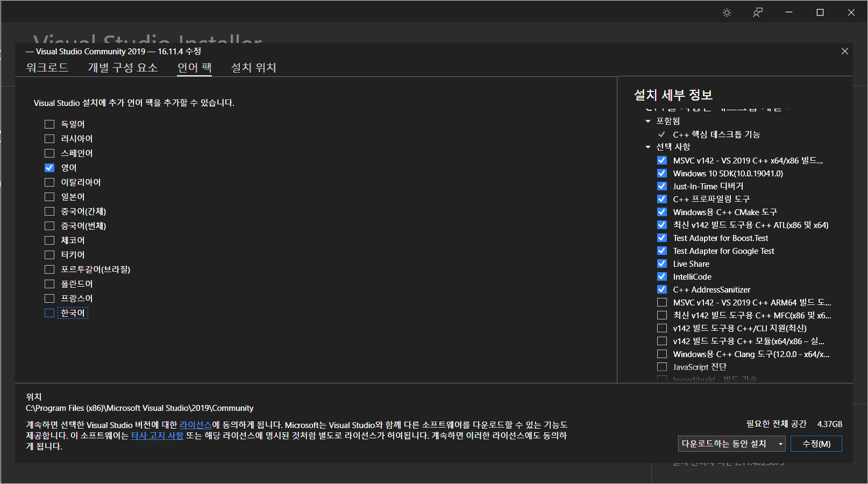
Task: Uncheck the 영어 language pack
Action: click(x=49, y=168)
